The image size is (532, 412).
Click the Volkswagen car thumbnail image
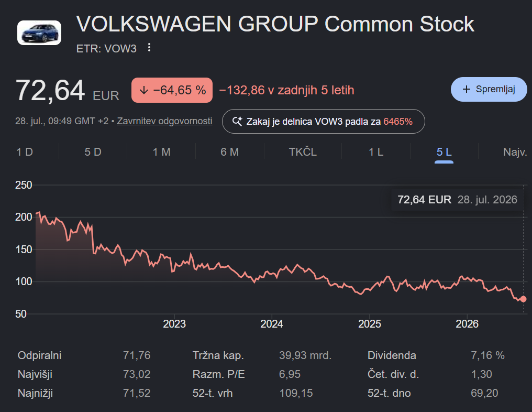39,32
